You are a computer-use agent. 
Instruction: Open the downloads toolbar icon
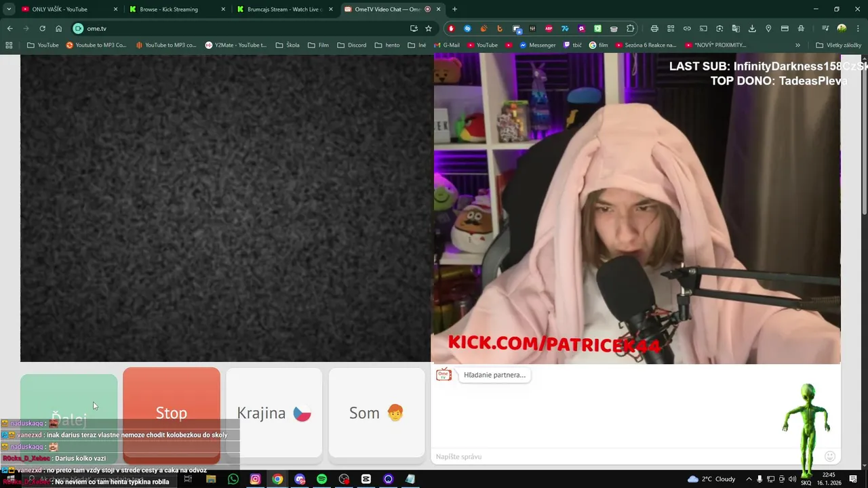[x=752, y=28]
